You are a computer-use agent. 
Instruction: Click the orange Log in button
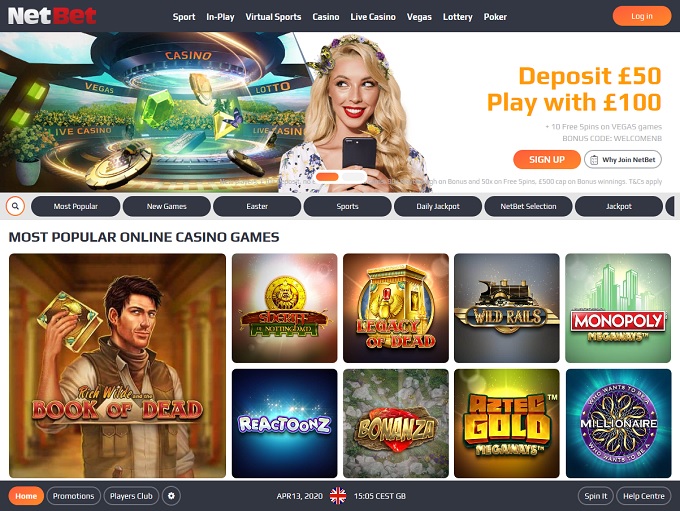(641, 16)
